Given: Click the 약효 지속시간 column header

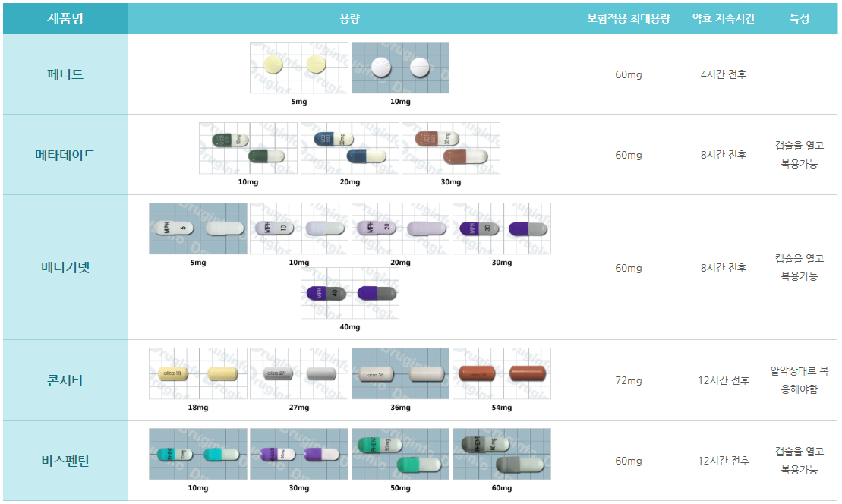Looking at the screenshot, I should [x=724, y=18].
